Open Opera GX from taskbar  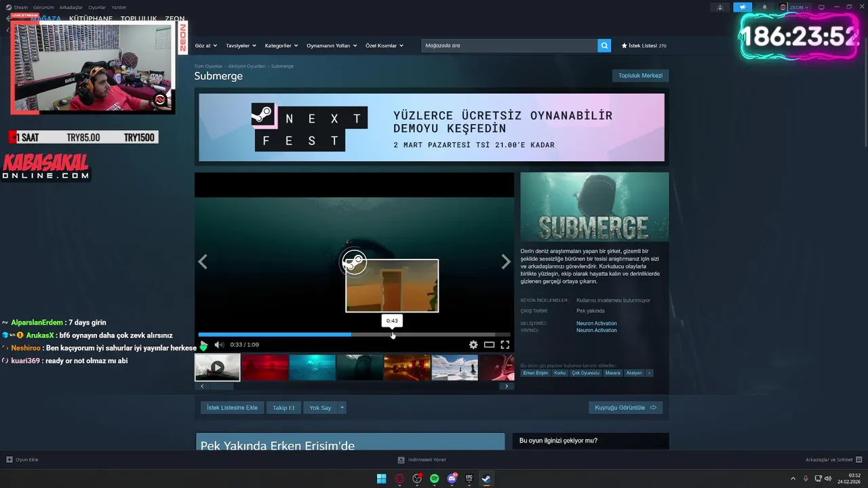399,479
